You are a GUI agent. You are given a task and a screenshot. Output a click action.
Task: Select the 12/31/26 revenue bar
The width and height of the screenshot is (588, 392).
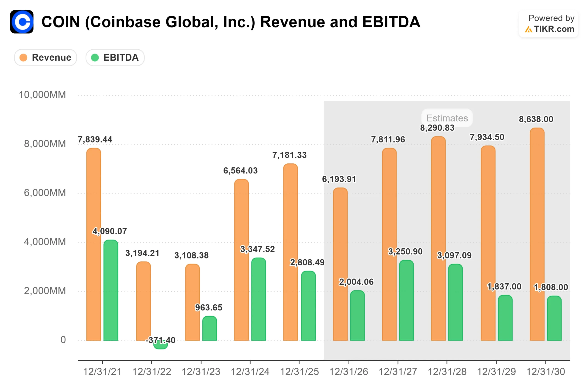[340, 264]
